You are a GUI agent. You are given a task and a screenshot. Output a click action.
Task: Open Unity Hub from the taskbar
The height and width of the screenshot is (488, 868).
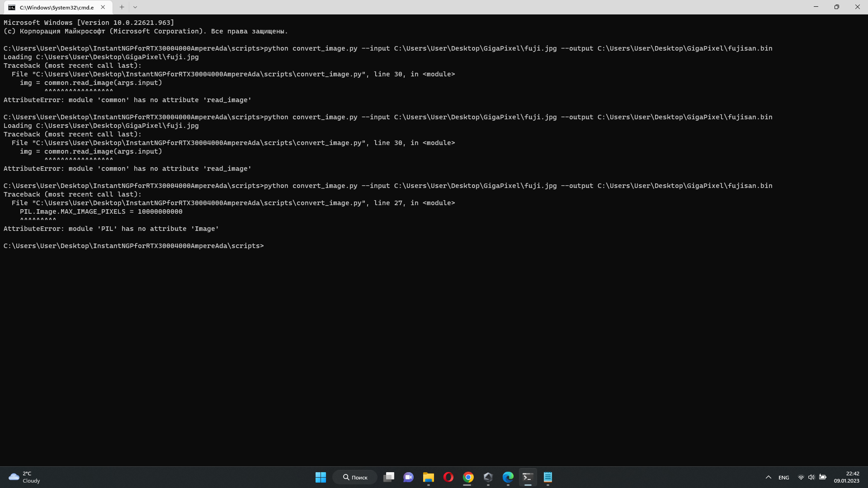click(x=488, y=477)
